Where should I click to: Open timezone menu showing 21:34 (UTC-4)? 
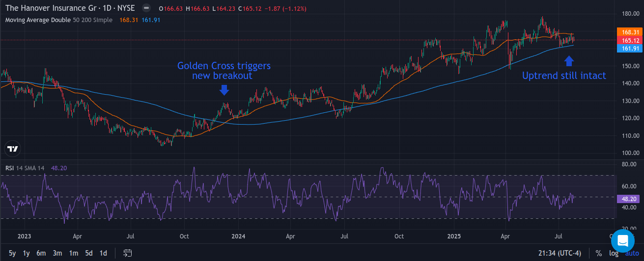coord(560,253)
